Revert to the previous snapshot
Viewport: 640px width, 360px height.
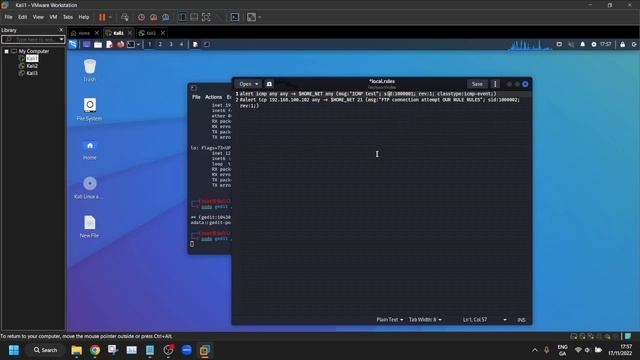[x=153, y=17]
